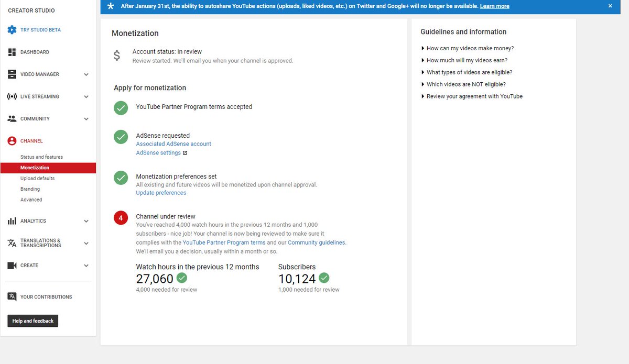Expand the Analytics section chevron

(x=86, y=221)
